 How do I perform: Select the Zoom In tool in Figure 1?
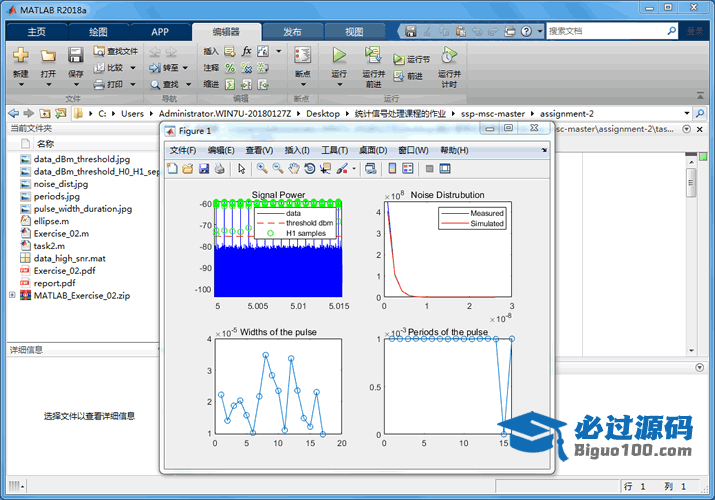pos(262,169)
